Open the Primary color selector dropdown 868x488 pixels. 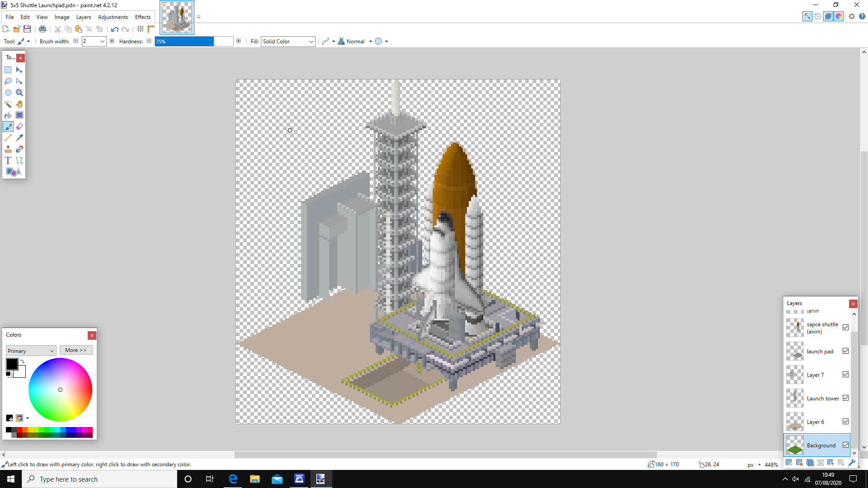coord(31,351)
